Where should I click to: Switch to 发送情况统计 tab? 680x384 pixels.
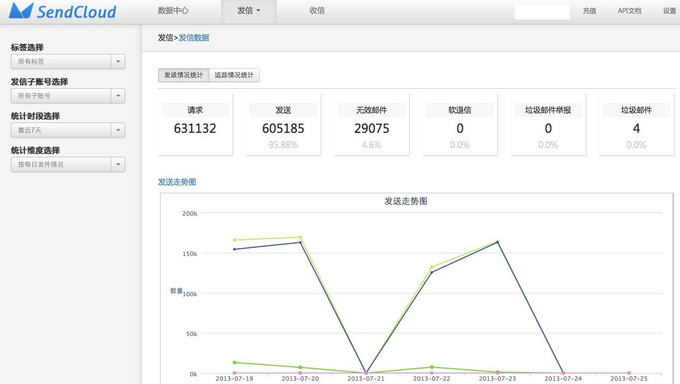point(183,75)
